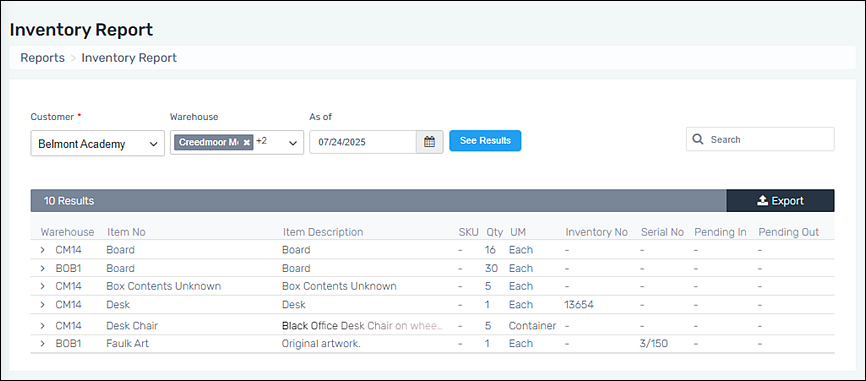Viewport: 866px width, 381px height.
Task: Sort by Item Description column header
Action: click(323, 232)
